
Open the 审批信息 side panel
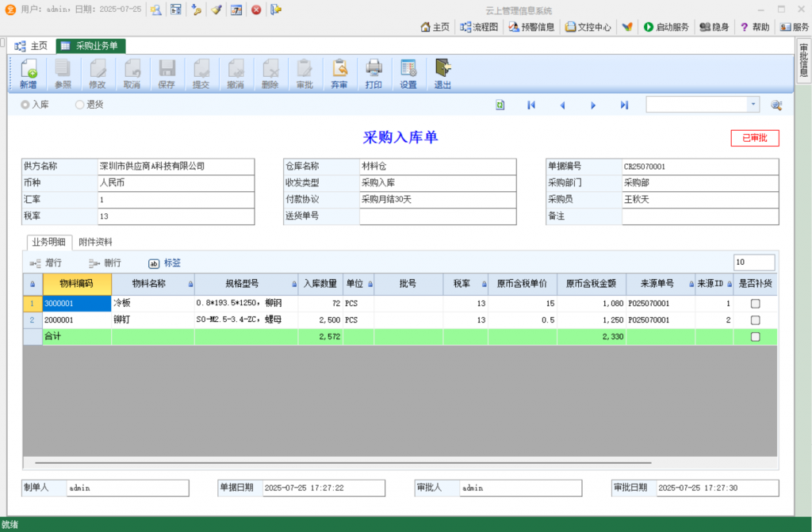point(803,60)
